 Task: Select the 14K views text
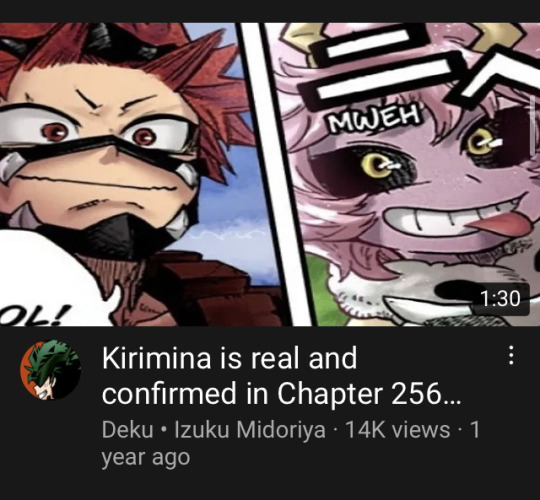point(397,430)
